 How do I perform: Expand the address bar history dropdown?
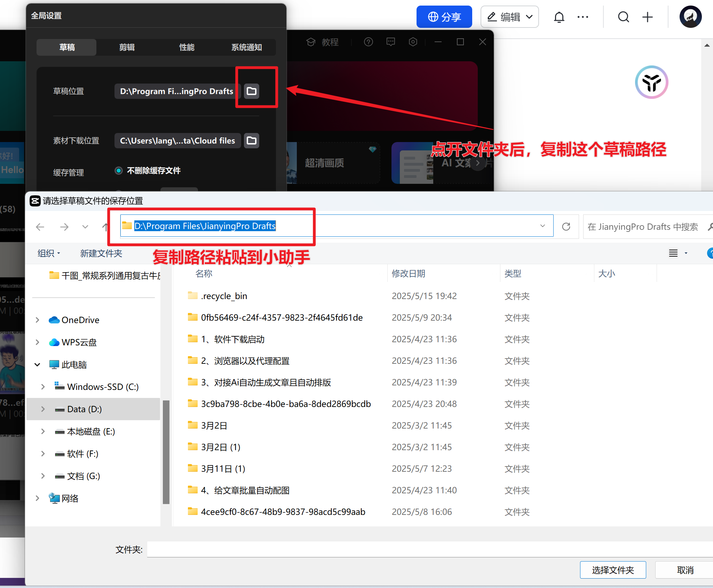click(542, 226)
